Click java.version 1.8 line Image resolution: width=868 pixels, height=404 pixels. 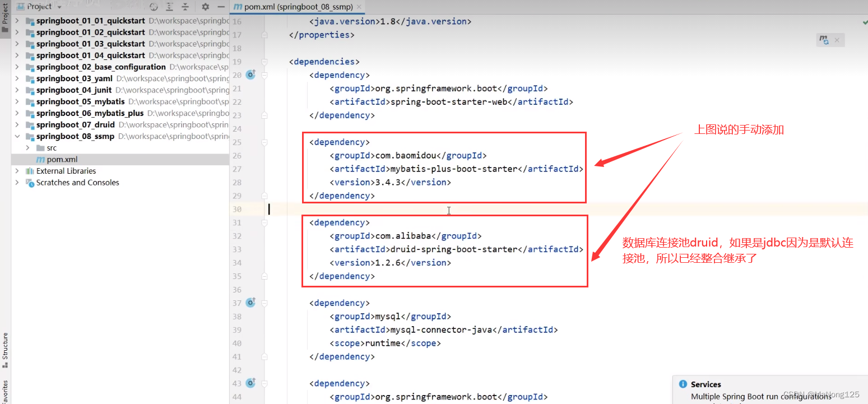point(390,21)
